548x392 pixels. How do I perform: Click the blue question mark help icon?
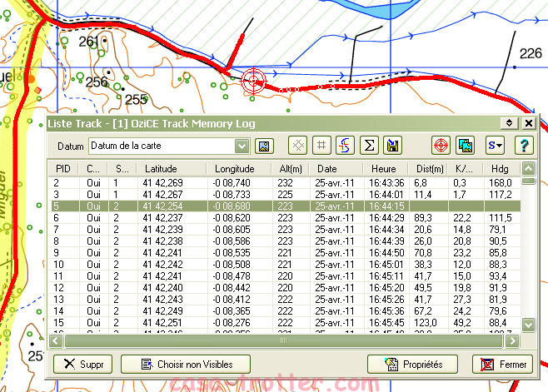[524, 146]
